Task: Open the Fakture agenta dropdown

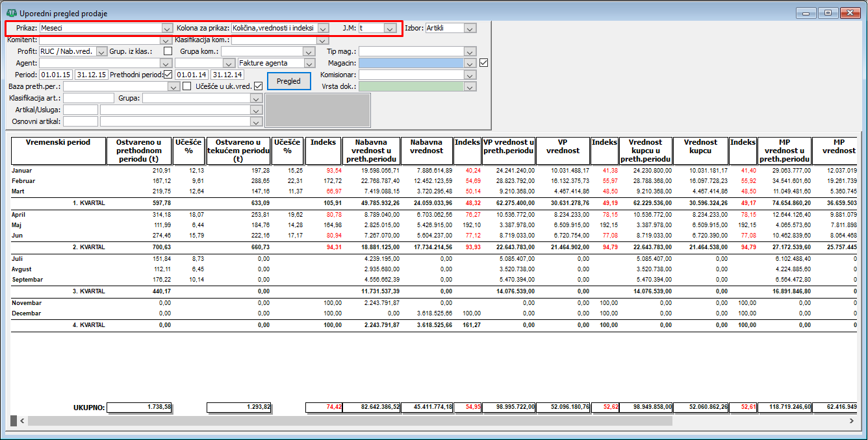Action: [x=309, y=63]
